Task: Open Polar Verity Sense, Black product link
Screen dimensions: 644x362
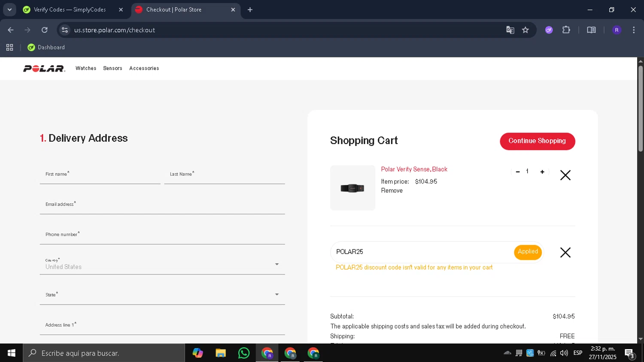Action: [414, 169]
